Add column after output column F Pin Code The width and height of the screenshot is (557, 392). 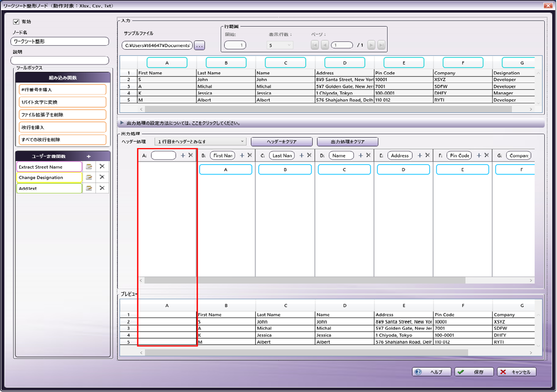click(x=479, y=155)
